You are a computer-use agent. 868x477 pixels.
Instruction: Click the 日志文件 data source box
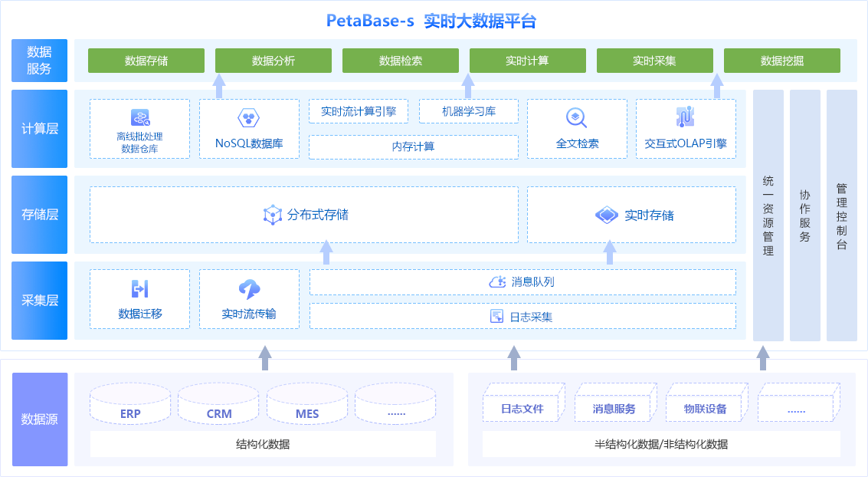524,402
